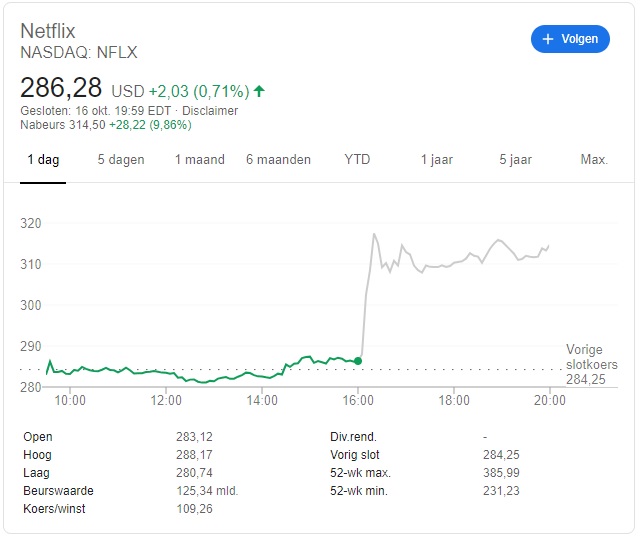The height and width of the screenshot is (537, 640).
Task: Click the Vorige slotkoers 284,25 label
Action: point(591,364)
